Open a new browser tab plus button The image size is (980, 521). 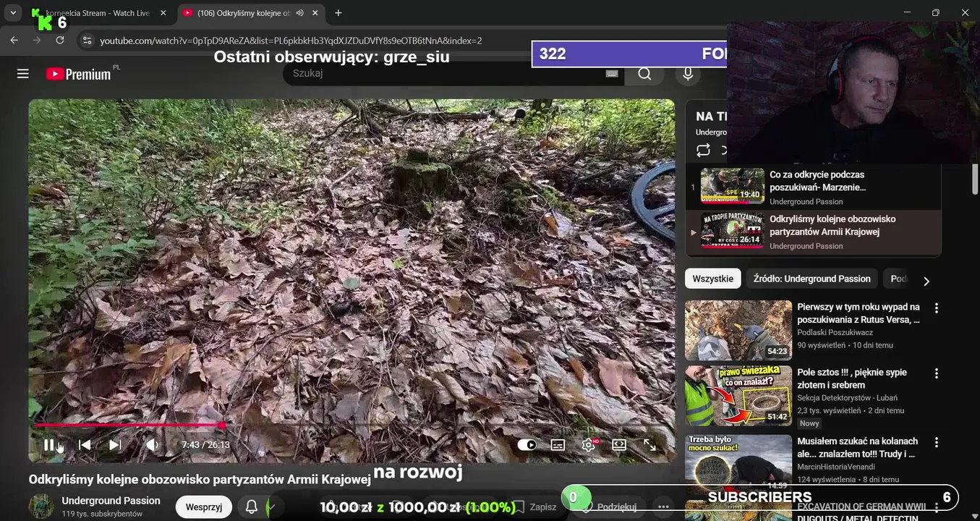[x=338, y=13]
